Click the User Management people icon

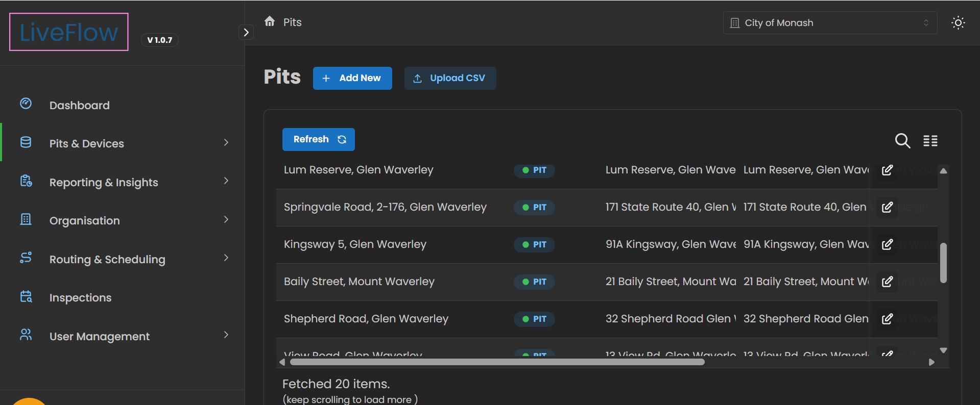coord(26,335)
